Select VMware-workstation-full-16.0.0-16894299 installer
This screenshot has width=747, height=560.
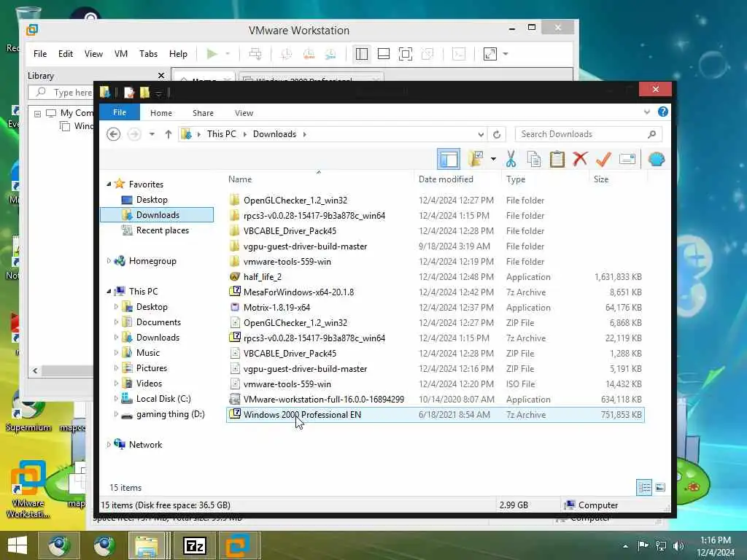tap(323, 400)
